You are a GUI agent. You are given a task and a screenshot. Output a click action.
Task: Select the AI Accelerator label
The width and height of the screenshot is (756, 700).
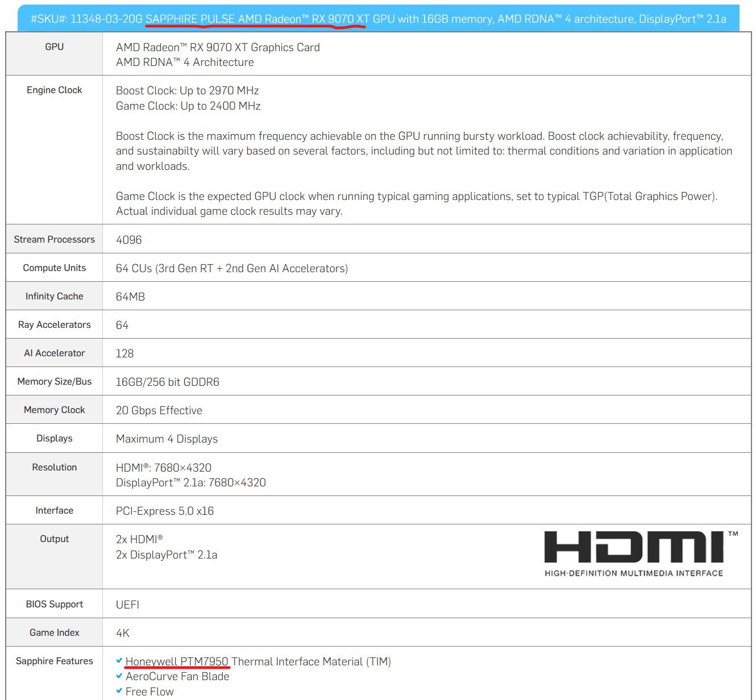click(x=55, y=353)
